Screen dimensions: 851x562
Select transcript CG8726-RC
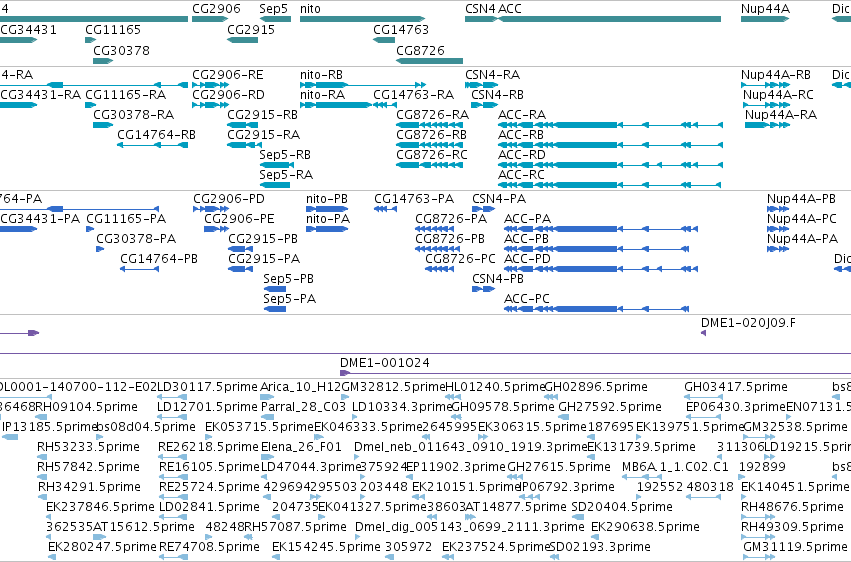(429, 165)
